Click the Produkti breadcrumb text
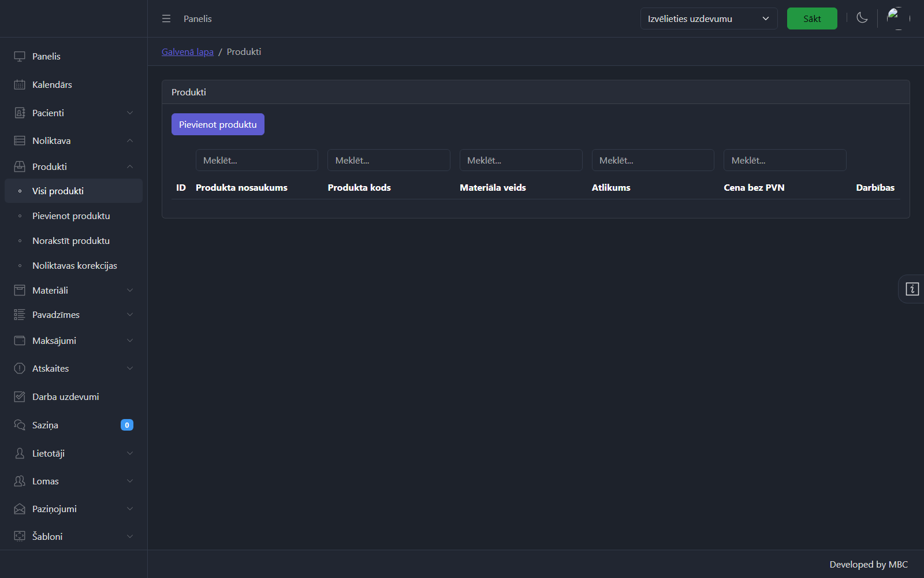 coord(244,51)
